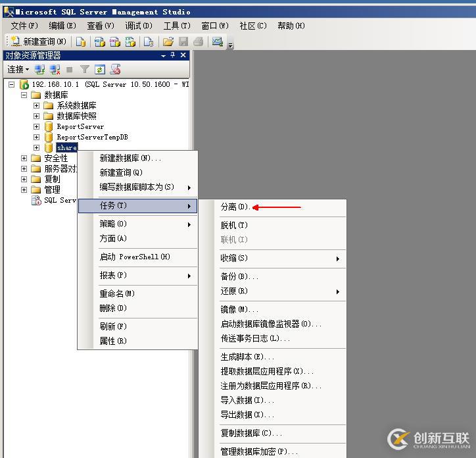Click the Filter funnel icon
The width and height of the screenshot is (476, 458).
(x=84, y=70)
